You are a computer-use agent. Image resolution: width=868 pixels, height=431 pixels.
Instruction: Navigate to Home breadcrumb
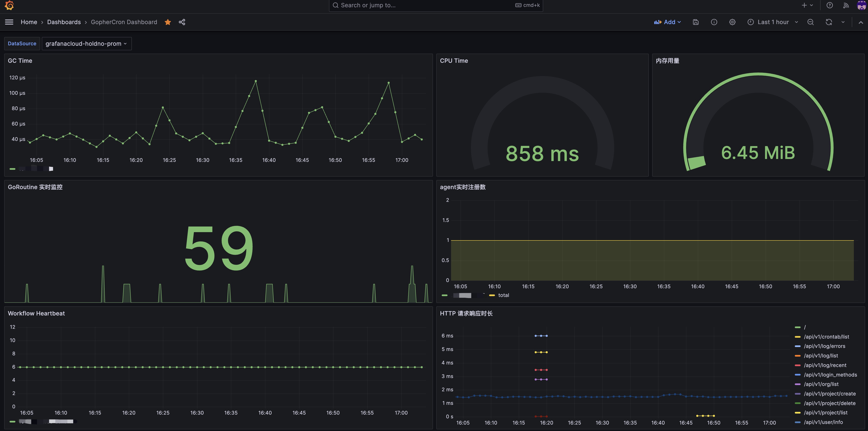[x=29, y=22]
